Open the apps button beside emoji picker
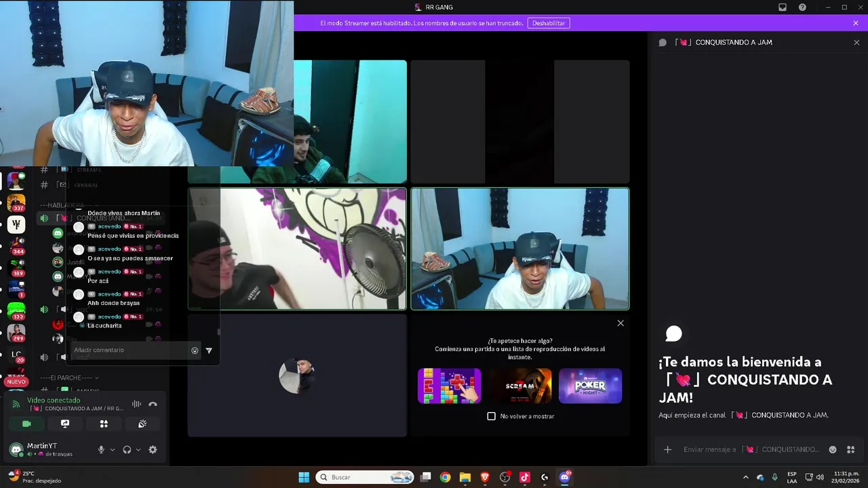 tap(850, 449)
